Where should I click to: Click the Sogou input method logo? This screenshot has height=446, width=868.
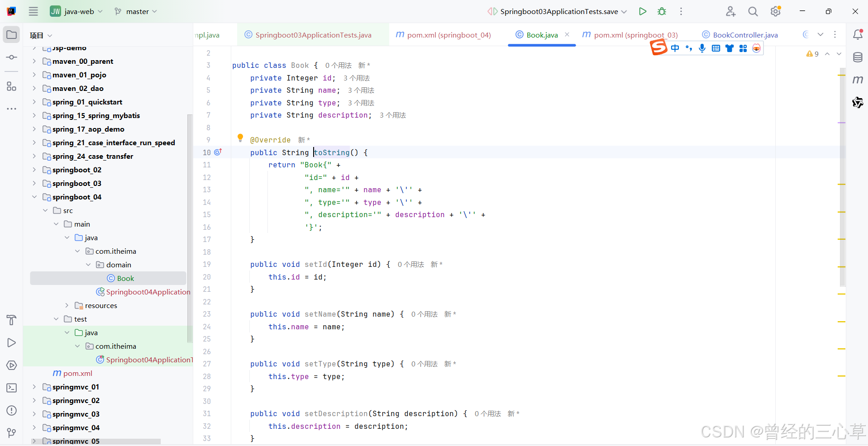pyautogui.click(x=659, y=47)
